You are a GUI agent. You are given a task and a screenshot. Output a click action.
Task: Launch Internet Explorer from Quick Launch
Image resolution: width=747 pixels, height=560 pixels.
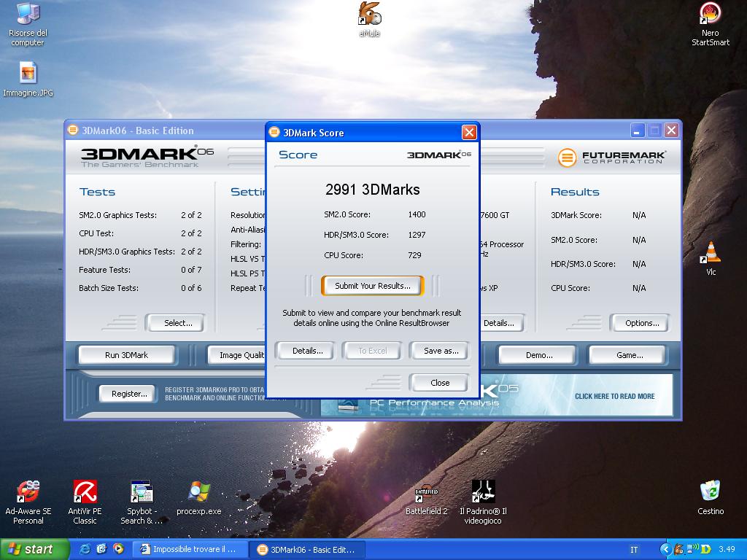point(85,549)
